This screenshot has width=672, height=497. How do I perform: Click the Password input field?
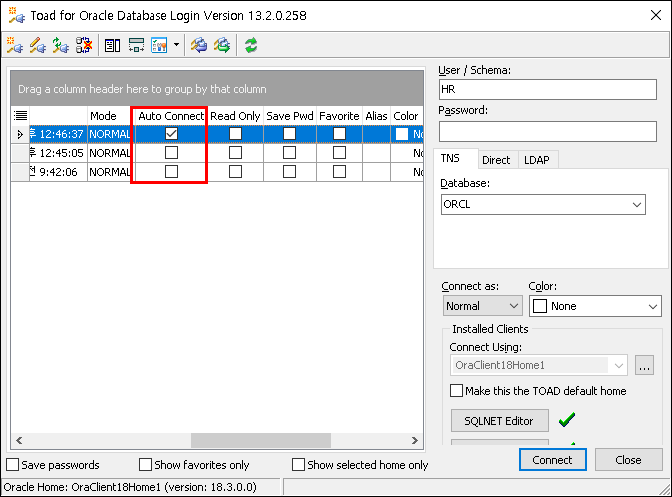(x=548, y=131)
